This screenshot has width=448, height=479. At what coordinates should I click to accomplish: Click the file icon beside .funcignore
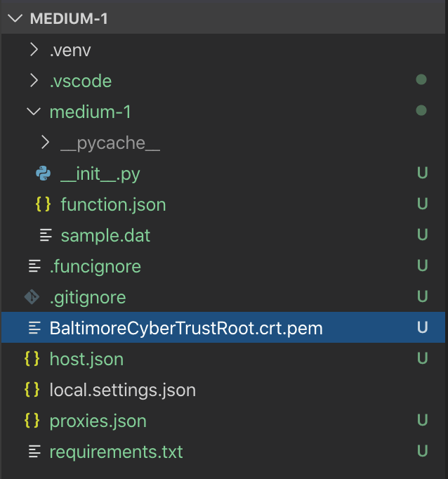(x=34, y=266)
